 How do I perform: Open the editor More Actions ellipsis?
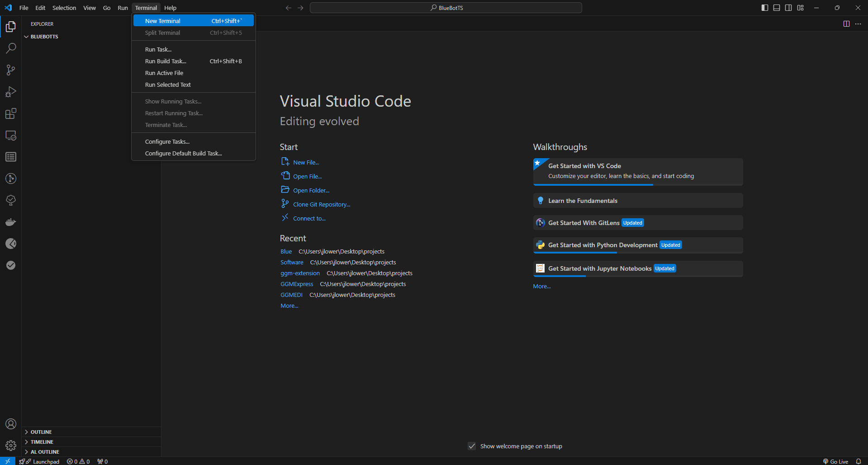[858, 24]
